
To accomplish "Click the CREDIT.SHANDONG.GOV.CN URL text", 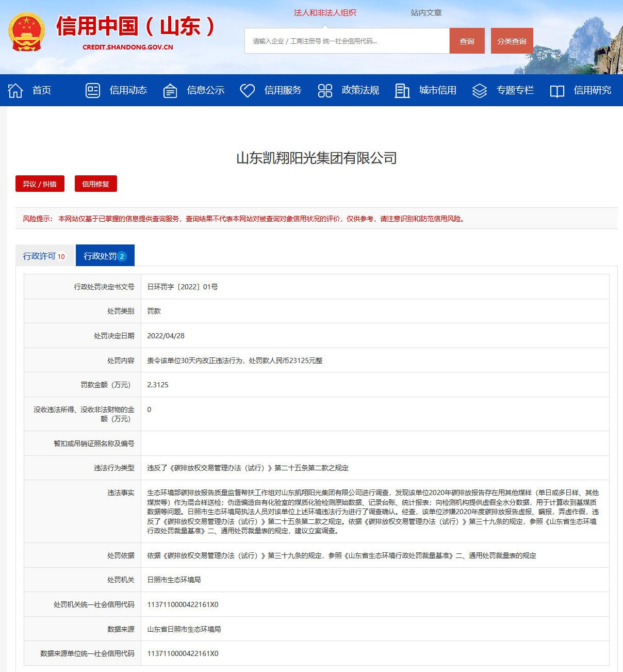I will coord(128,47).
